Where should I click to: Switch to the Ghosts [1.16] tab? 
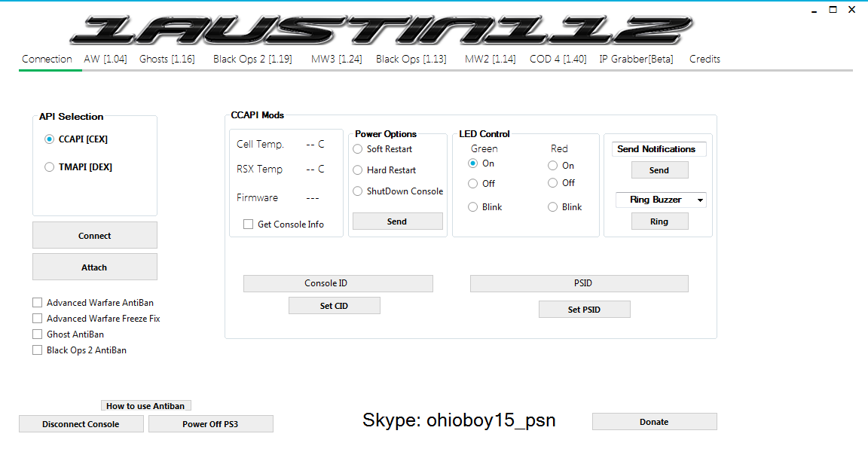tap(167, 59)
